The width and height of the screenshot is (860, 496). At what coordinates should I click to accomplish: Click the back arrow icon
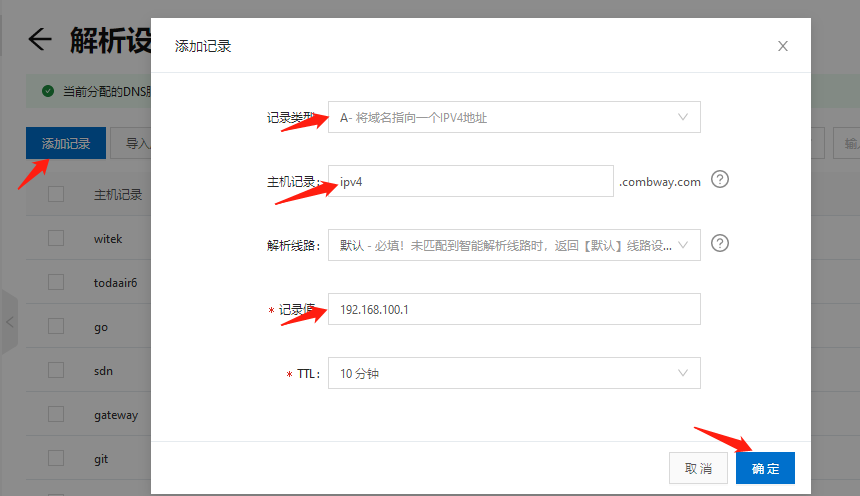[40, 40]
